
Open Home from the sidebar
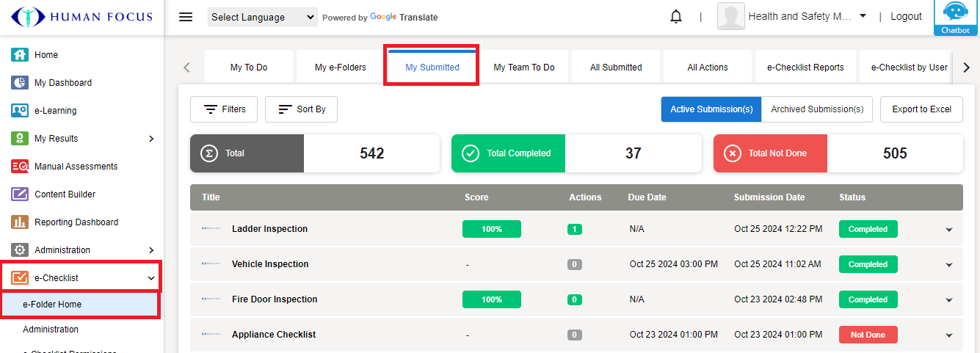[x=46, y=55]
